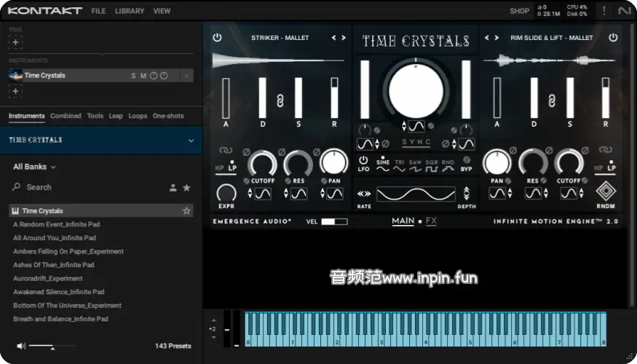Open the All Banks dropdown

(x=34, y=167)
